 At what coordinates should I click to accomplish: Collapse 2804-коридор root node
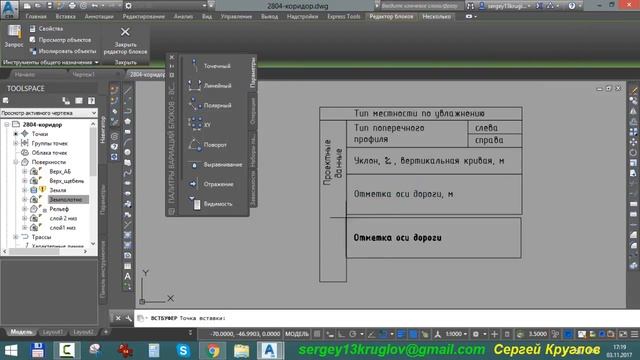(x=7, y=124)
